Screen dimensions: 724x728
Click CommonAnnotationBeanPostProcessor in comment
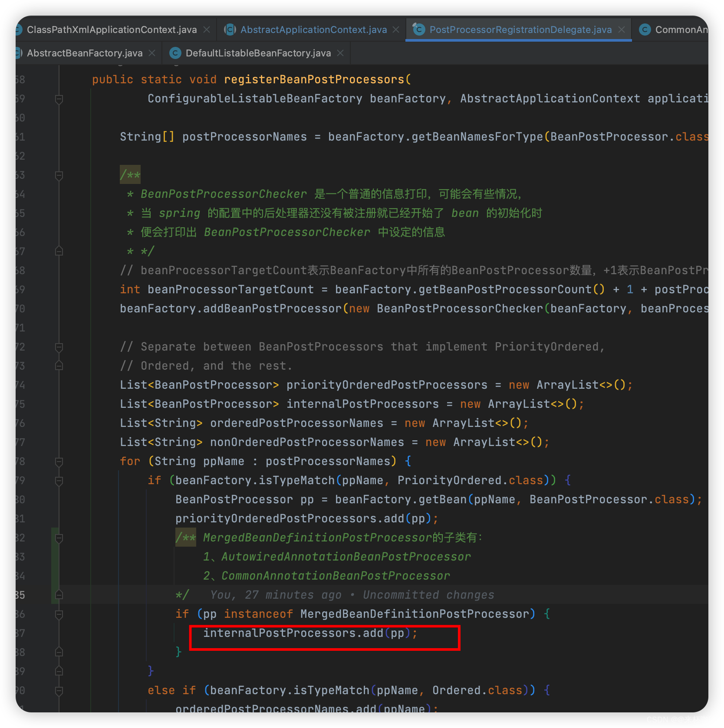tap(336, 576)
